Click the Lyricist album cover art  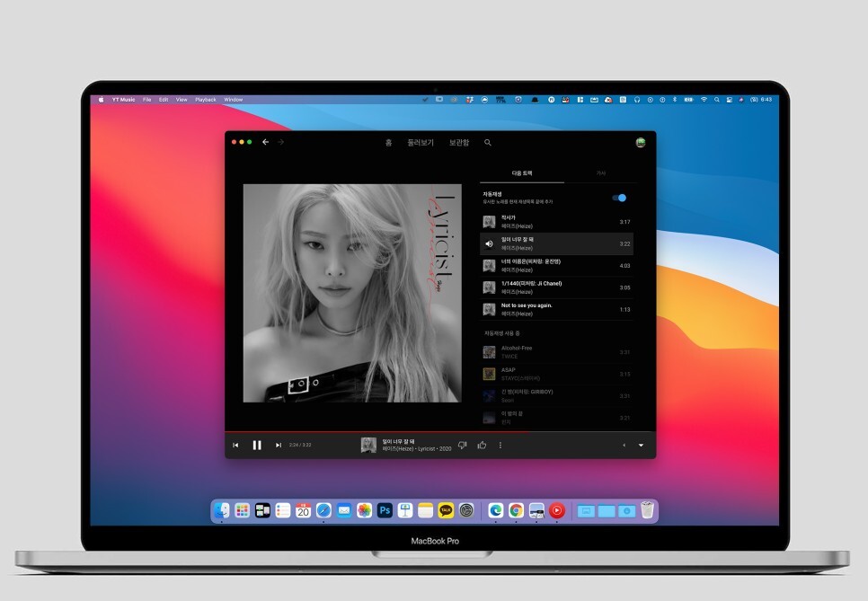352,293
